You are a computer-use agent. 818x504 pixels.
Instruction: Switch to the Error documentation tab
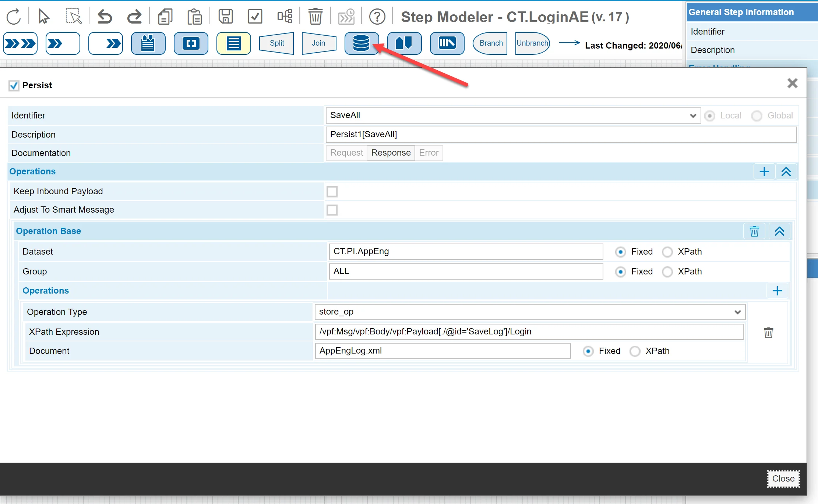coord(429,153)
